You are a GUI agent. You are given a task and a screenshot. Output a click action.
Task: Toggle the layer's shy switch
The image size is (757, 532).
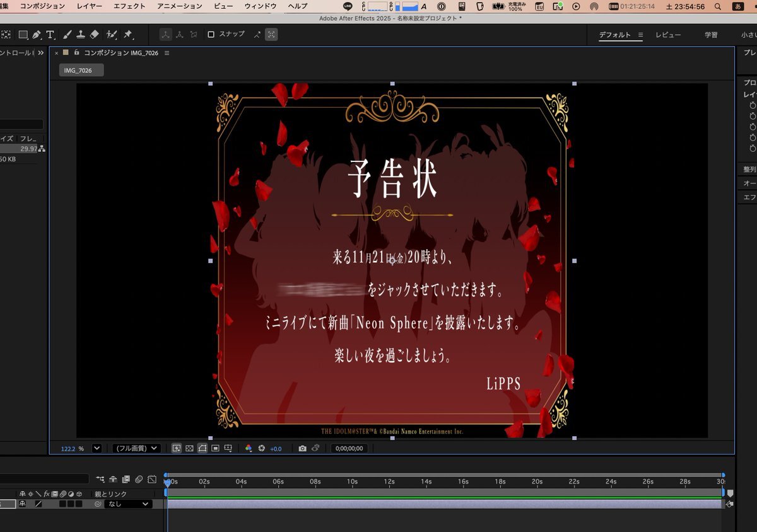[22, 504]
